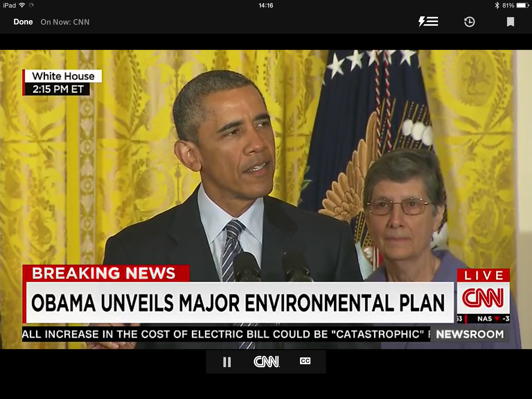Screen dimensions: 532x399
Task: Tap the 14:16 clock in the status bar
Action: (x=266, y=5)
